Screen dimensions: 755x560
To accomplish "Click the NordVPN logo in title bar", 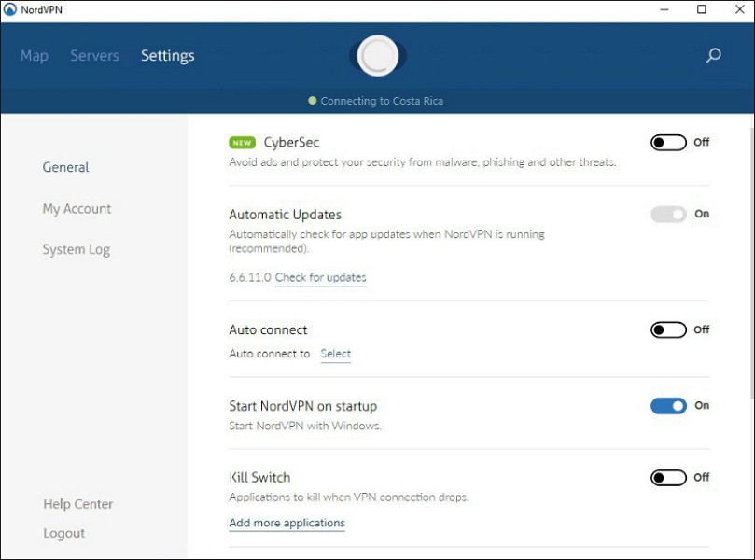I will tap(9, 9).
